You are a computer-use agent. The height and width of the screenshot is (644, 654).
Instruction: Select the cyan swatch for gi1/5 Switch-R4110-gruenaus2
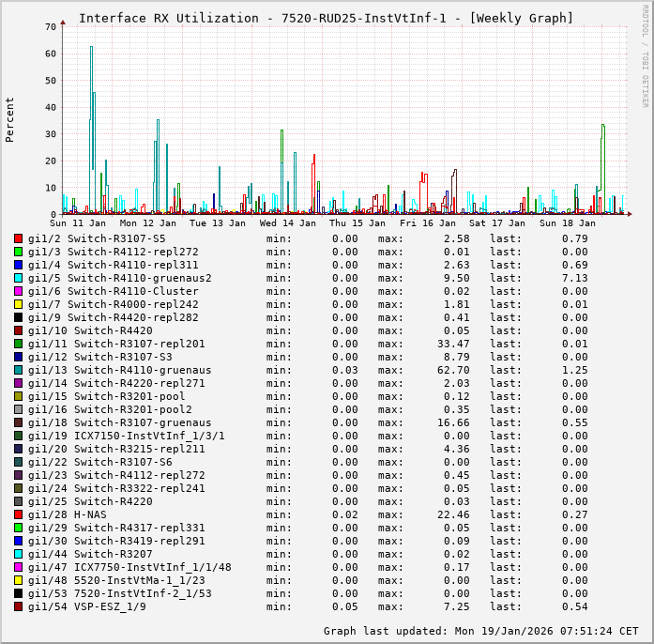point(18,278)
